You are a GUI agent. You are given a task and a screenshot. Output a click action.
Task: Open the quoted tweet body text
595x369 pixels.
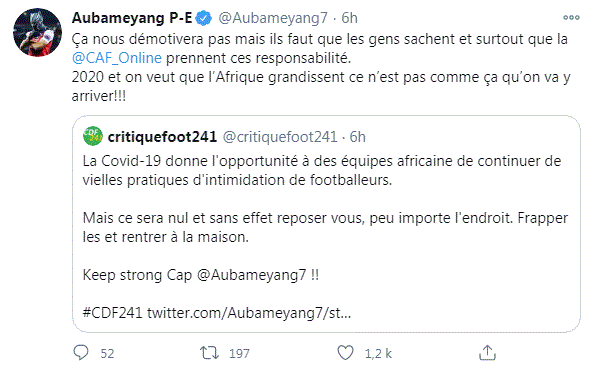(x=325, y=237)
